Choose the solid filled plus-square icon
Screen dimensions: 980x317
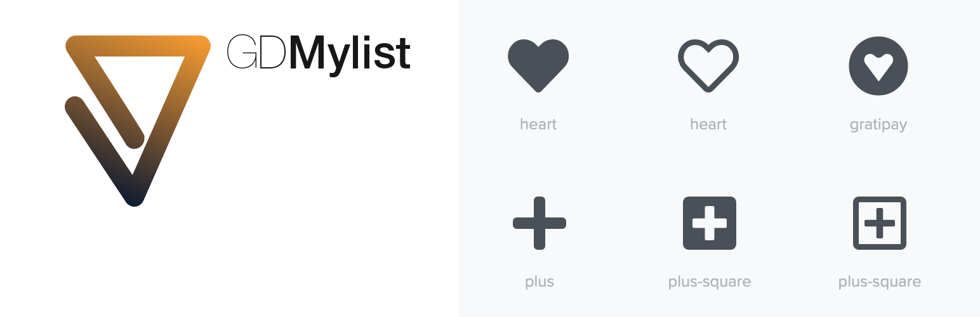coord(710,223)
